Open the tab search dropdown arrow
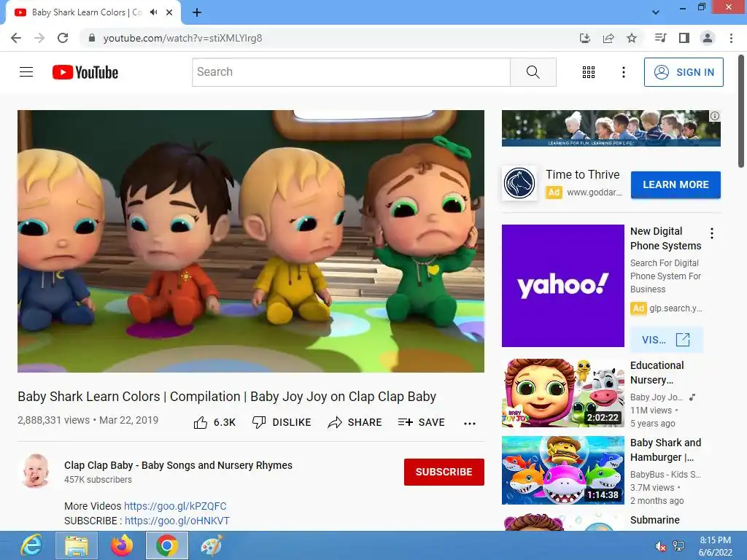 coord(656,12)
